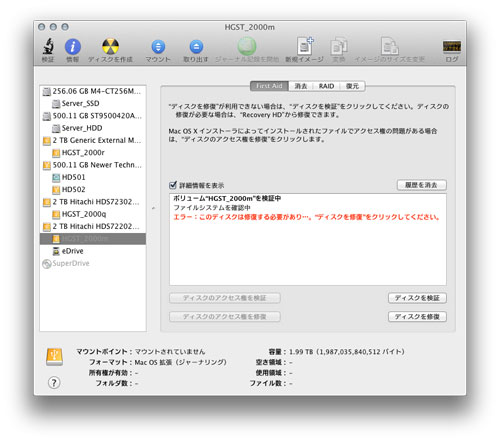500x442 pixels.
Task: Switch to the RAID tab
Action: click(x=326, y=86)
